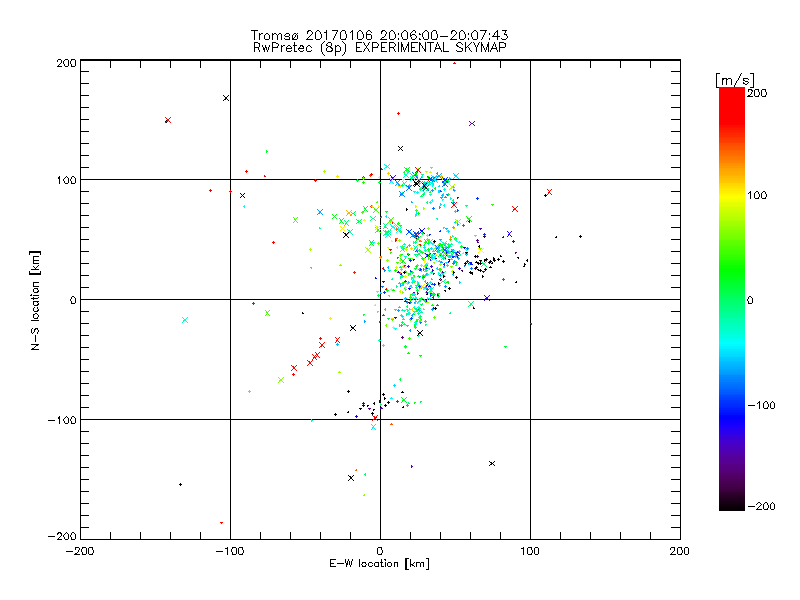Click the y-axis tick label '-200'
The width and height of the screenshot is (800, 600).
(x=62, y=536)
